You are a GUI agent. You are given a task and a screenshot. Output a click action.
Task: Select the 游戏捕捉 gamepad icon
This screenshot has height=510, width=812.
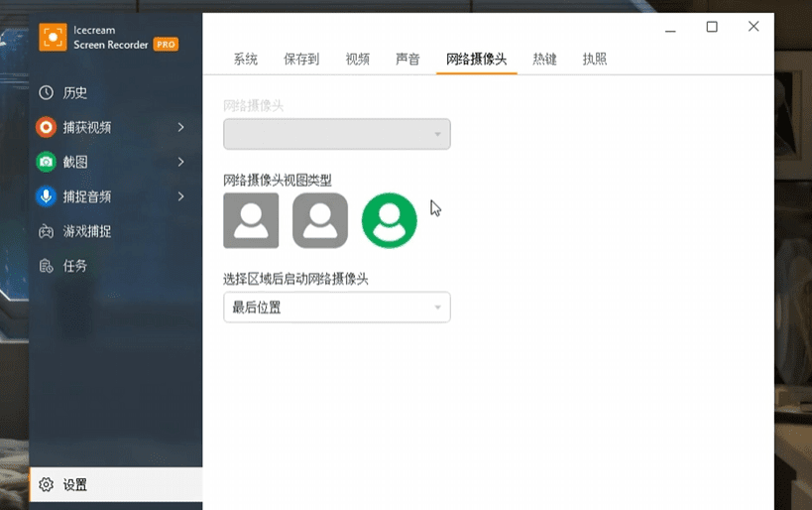[x=46, y=231]
